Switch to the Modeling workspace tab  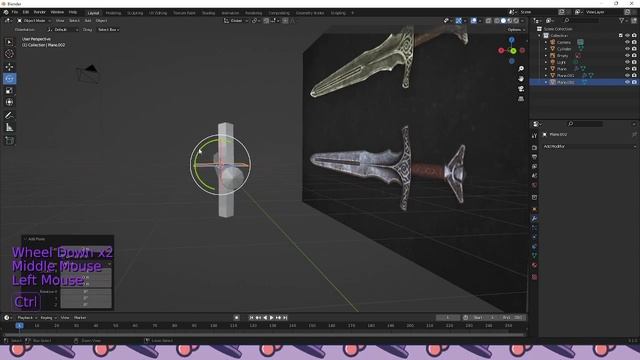[113, 13]
